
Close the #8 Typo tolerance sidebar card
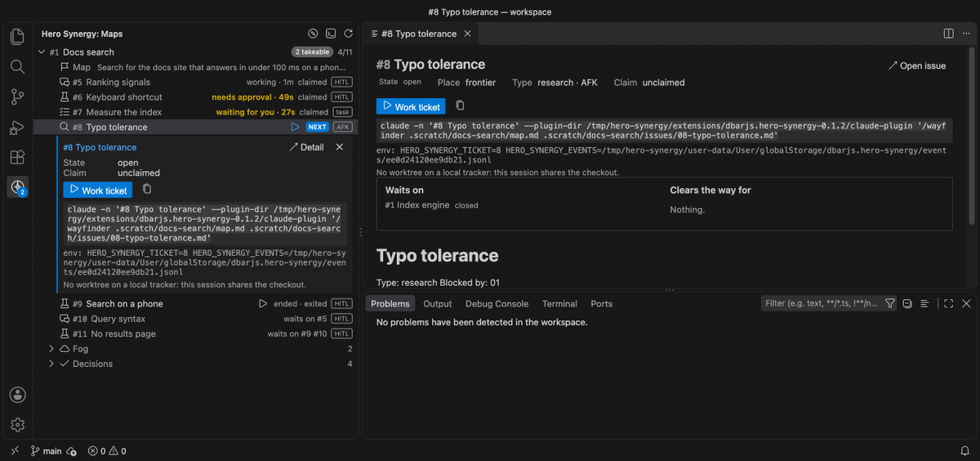tap(340, 147)
